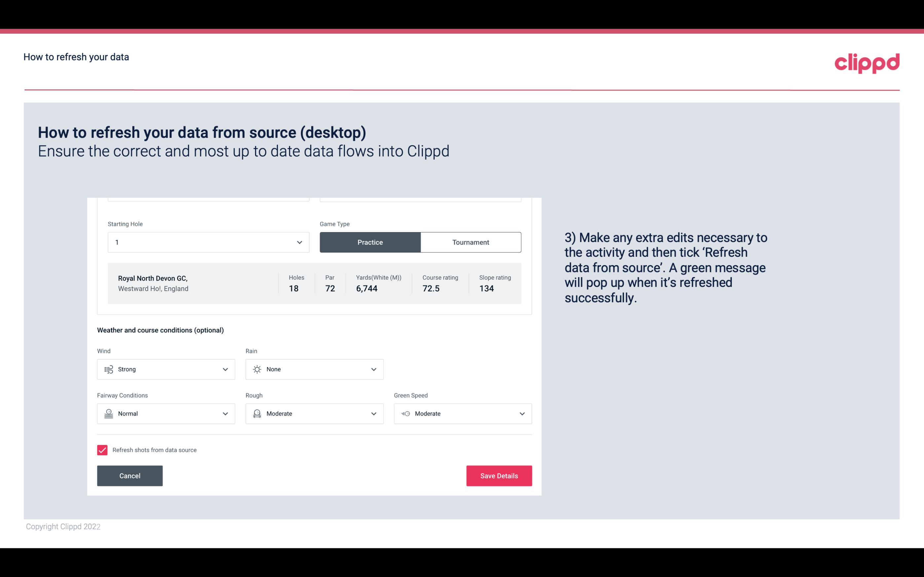
Task: Click the Cancel button
Action: (x=130, y=475)
